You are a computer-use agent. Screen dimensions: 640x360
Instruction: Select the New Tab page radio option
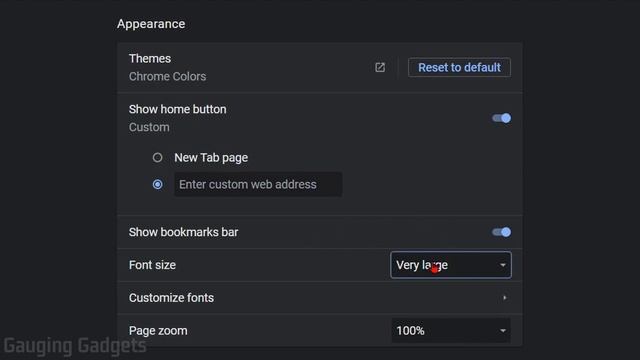158,158
